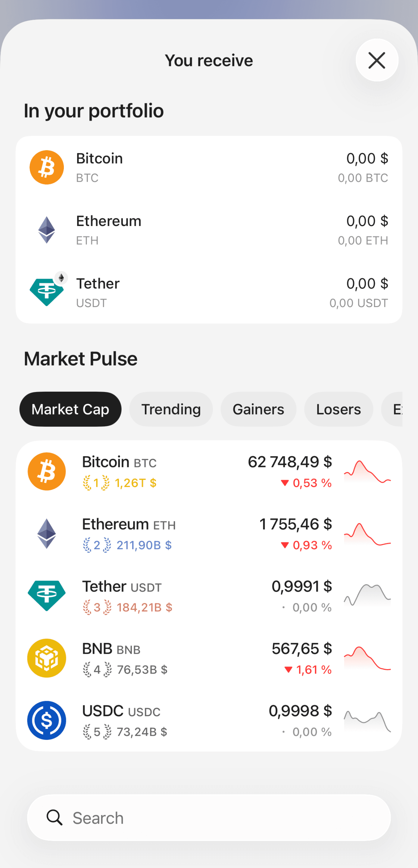The width and height of the screenshot is (418, 868).
Task: Open Ethereum price sparkline chart
Action: coord(367,534)
